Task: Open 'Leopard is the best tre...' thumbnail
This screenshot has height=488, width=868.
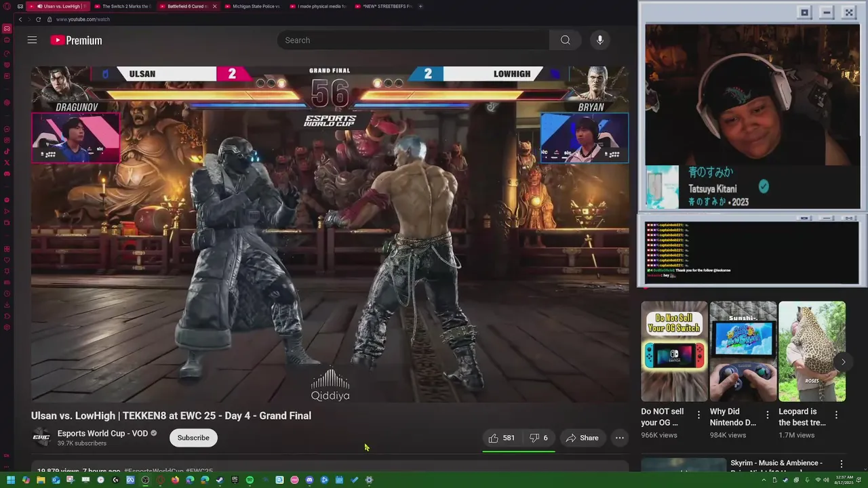Action: [812, 352]
